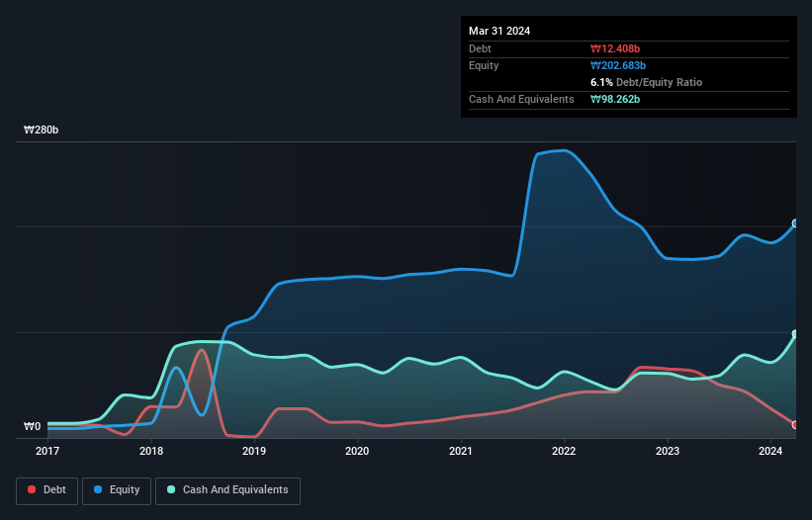Click the 6.1% Debt/Equity Ratio text
The image size is (812, 520).
click(646, 82)
